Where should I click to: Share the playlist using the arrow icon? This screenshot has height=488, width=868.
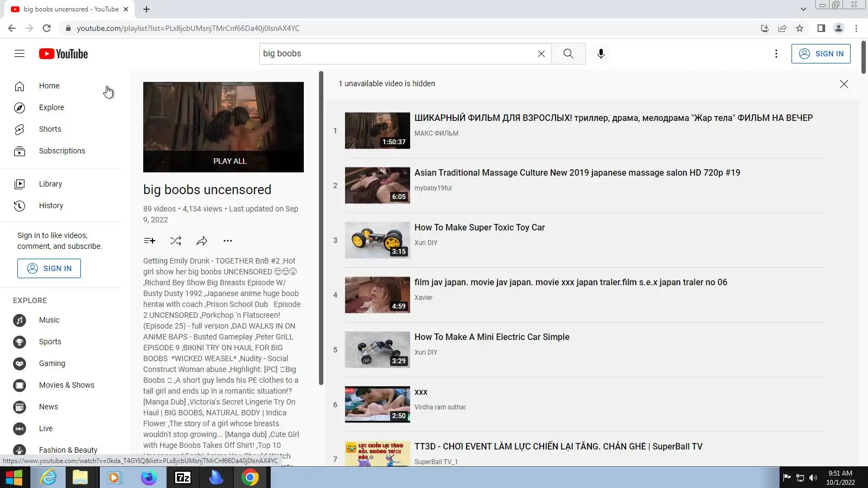pyautogui.click(x=202, y=241)
